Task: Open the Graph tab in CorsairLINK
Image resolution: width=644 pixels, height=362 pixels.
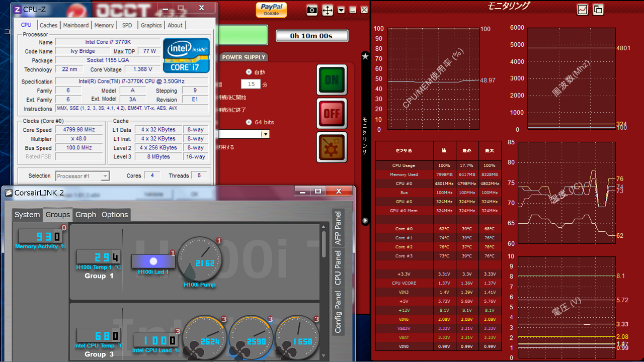Action: click(x=86, y=215)
